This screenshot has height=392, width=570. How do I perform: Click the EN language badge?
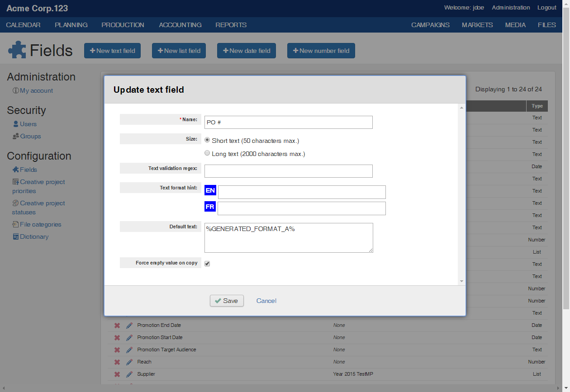coord(210,191)
